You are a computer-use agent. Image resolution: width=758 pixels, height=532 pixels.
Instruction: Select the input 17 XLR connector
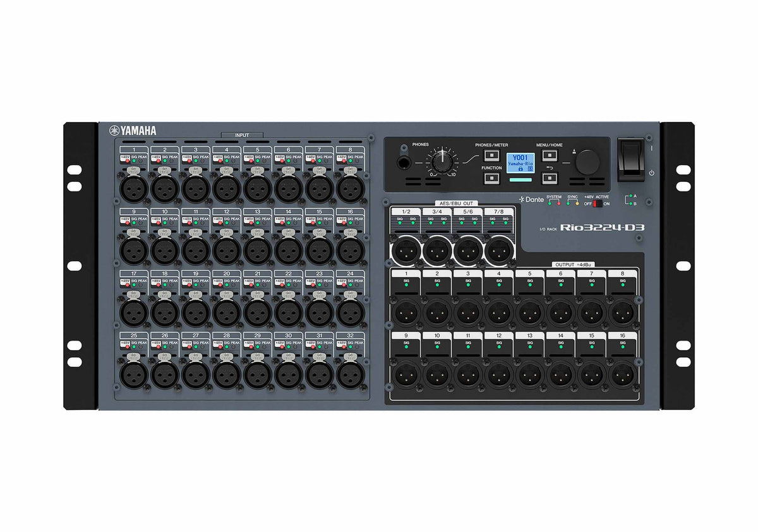[134, 311]
